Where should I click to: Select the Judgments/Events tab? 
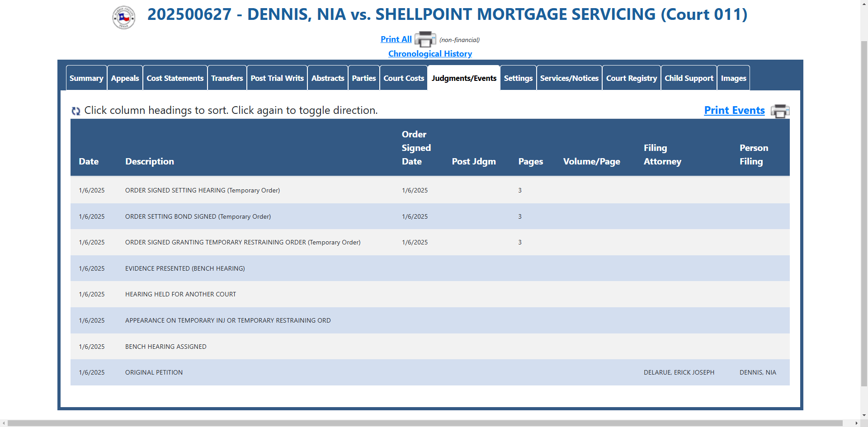pos(464,78)
